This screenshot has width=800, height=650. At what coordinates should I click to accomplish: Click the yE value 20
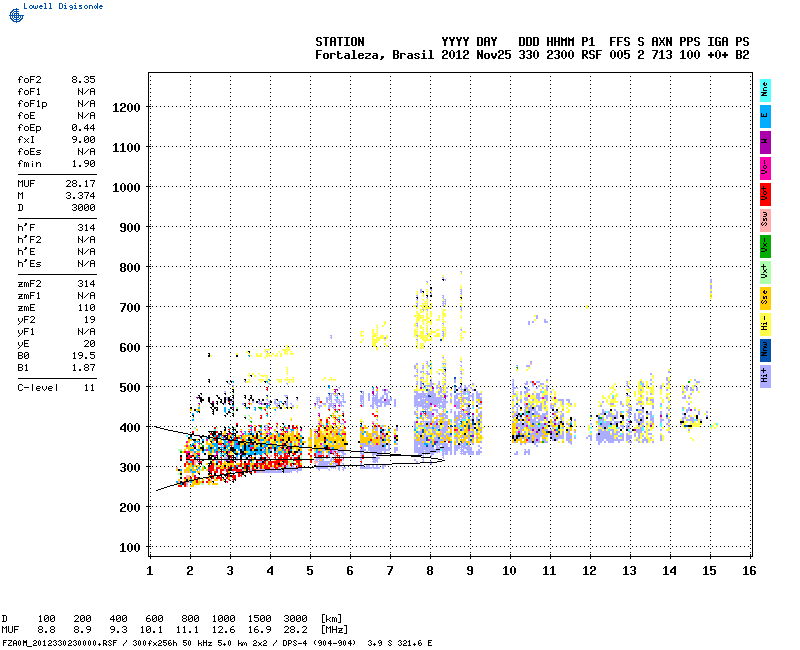(x=90, y=344)
